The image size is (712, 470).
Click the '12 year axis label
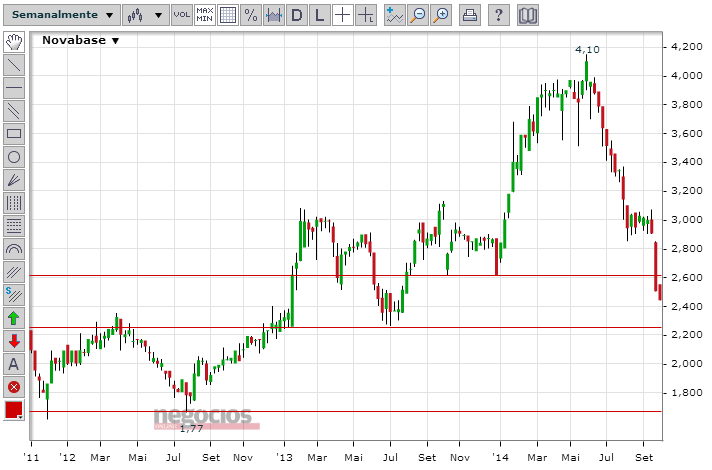pos(67,457)
